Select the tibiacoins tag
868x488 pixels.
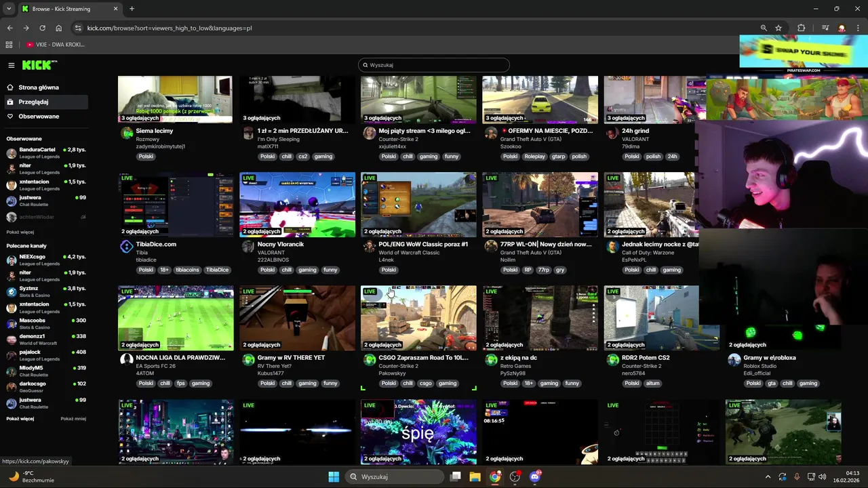187,270
